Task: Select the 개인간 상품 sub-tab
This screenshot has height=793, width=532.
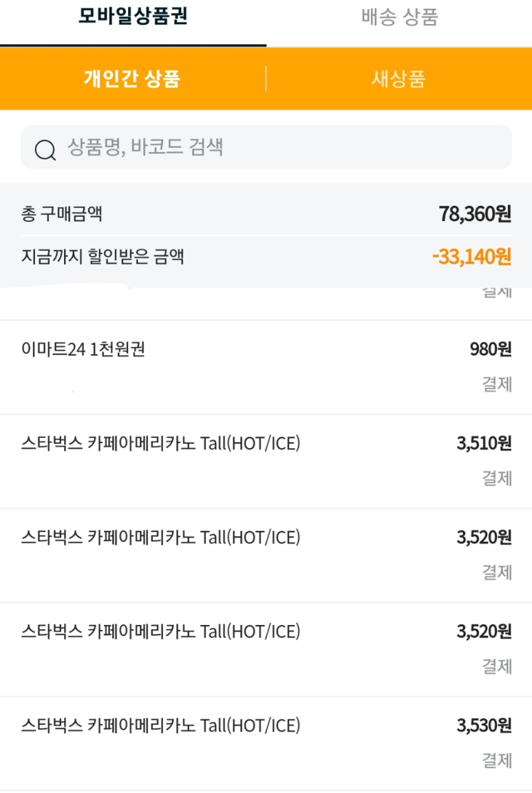Action: 132,79
